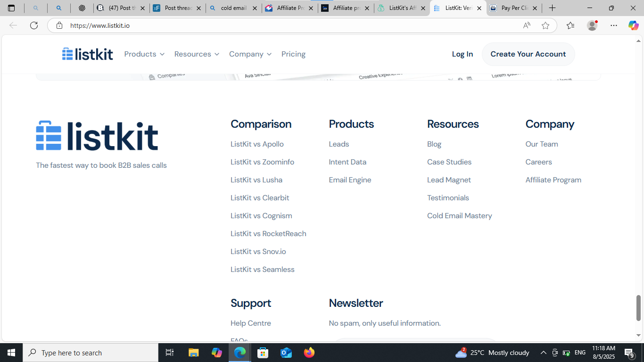Open the Leads product link

(339, 144)
